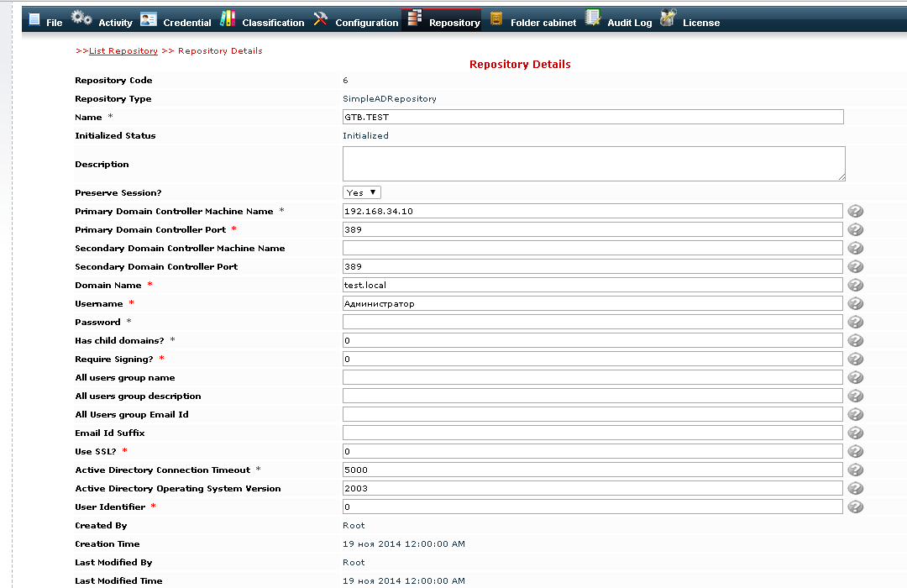
Task: Open help for Primary Domain Controller Machine Name
Action: (856, 211)
